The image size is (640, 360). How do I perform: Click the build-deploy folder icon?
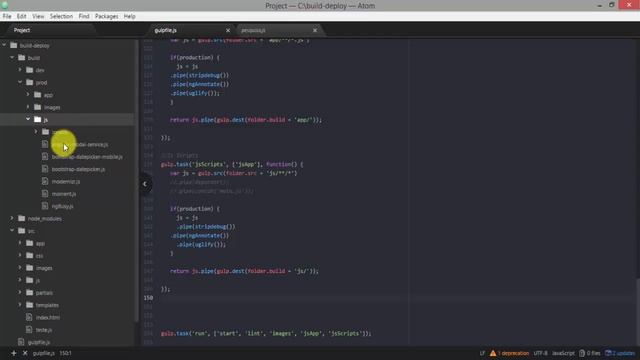pyautogui.click(x=13, y=45)
